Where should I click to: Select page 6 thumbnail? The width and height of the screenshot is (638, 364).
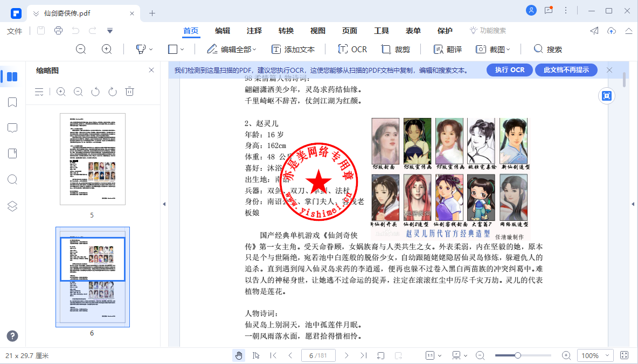[93, 277]
